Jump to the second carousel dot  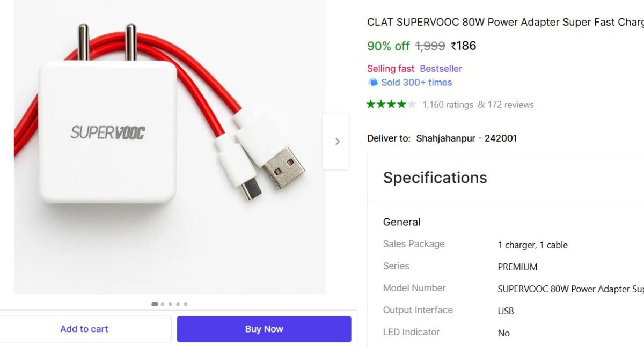[163, 304]
